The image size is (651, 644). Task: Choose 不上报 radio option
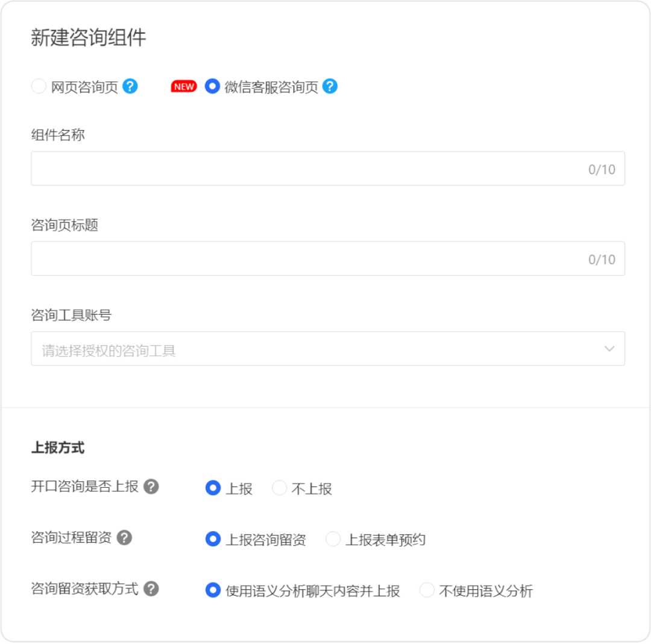click(x=280, y=488)
